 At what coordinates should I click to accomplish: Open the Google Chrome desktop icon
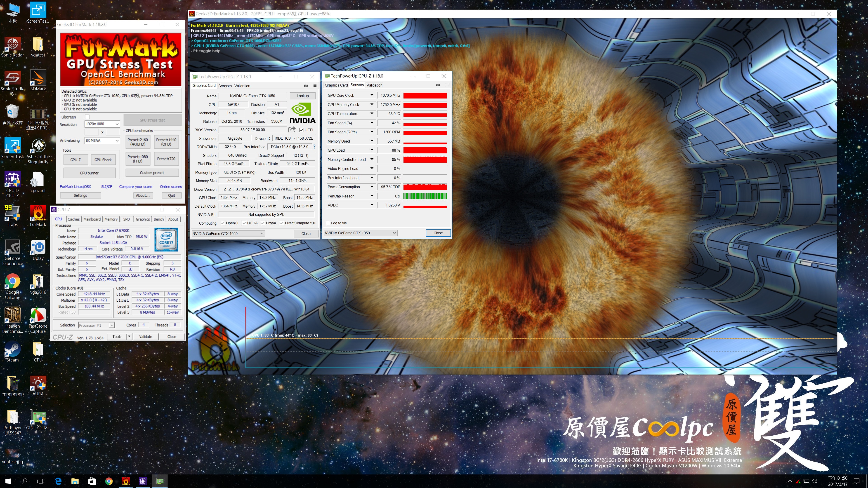point(12,286)
